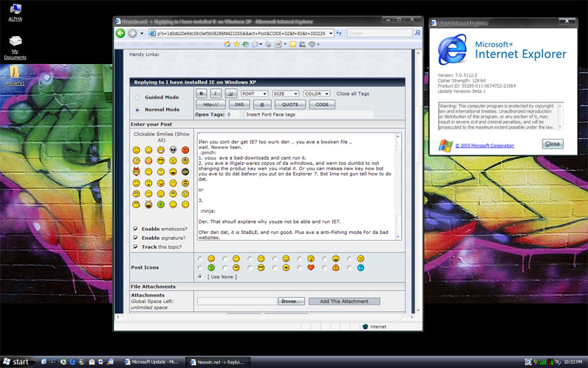Open the Windows Start menu
This screenshot has height=368, width=588.
pyautogui.click(x=17, y=361)
